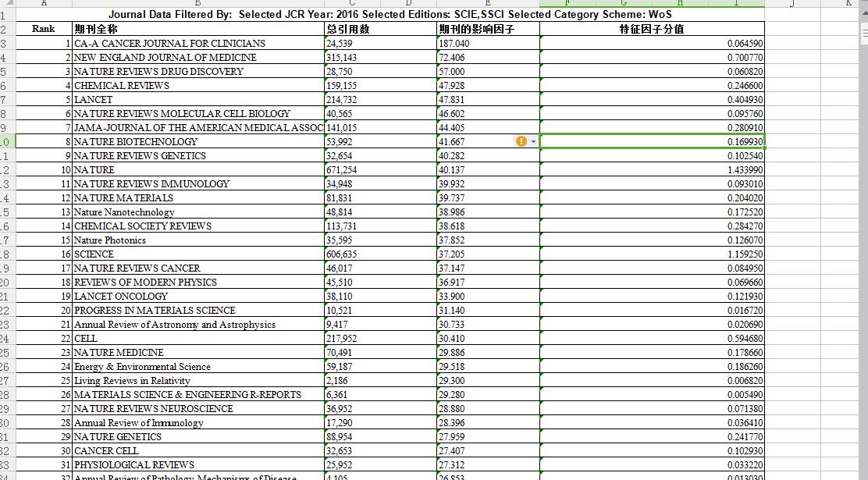The height and width of the screenshot is (480, 868).
Task: Click row header 3
Action: tap(7, 43)
